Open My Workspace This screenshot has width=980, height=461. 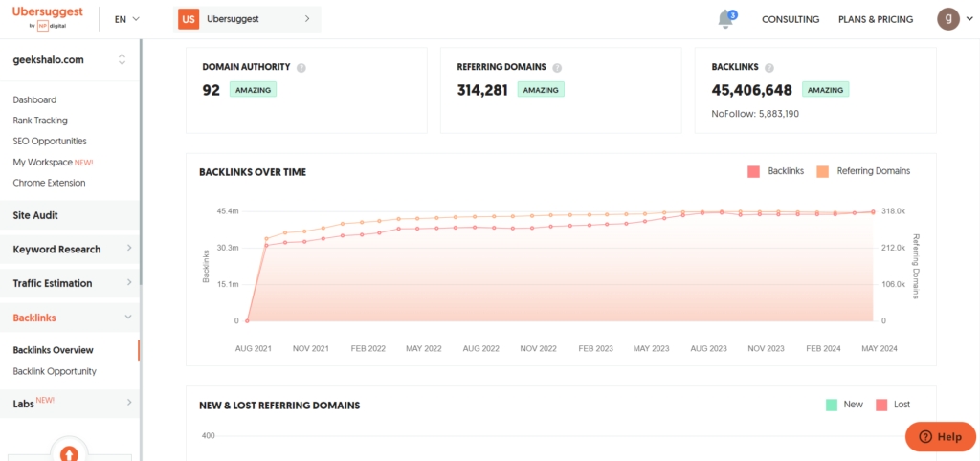click(53, 162)
